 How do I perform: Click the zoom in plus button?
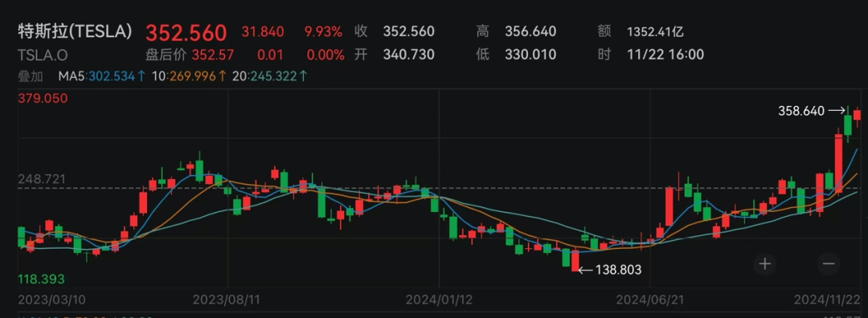764,263
